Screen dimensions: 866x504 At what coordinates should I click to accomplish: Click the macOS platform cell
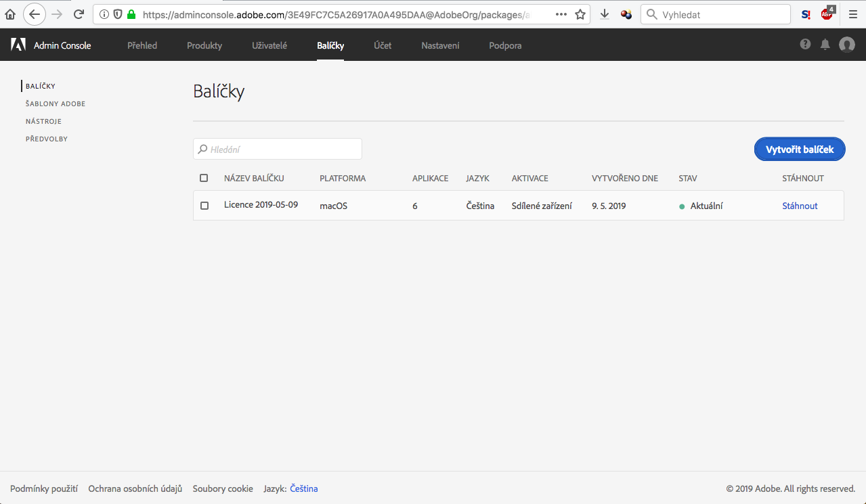pos(333,206)
